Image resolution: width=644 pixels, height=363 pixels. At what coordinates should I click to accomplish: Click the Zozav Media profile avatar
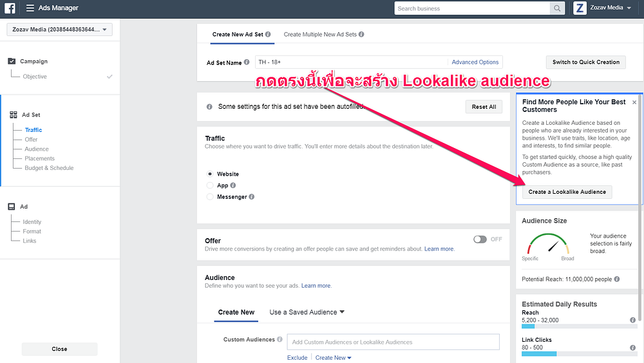580,8
